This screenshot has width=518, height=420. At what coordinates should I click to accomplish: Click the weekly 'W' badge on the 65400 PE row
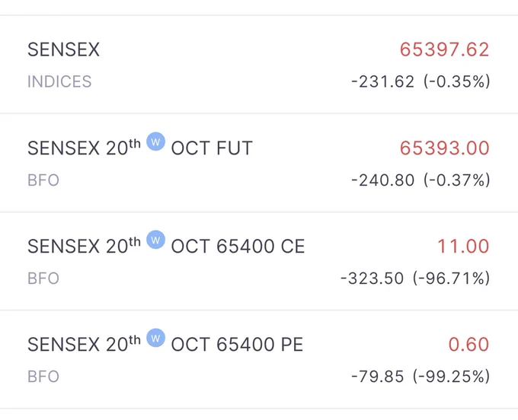pyautogui.click(x=155, y=338)
